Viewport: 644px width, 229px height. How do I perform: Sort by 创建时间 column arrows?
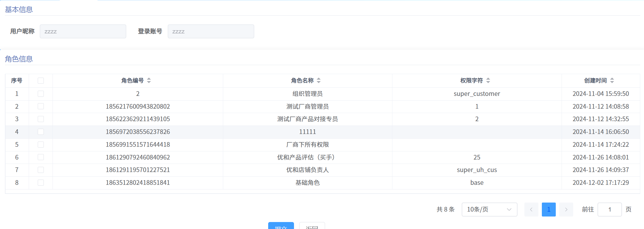pos(612,80)
